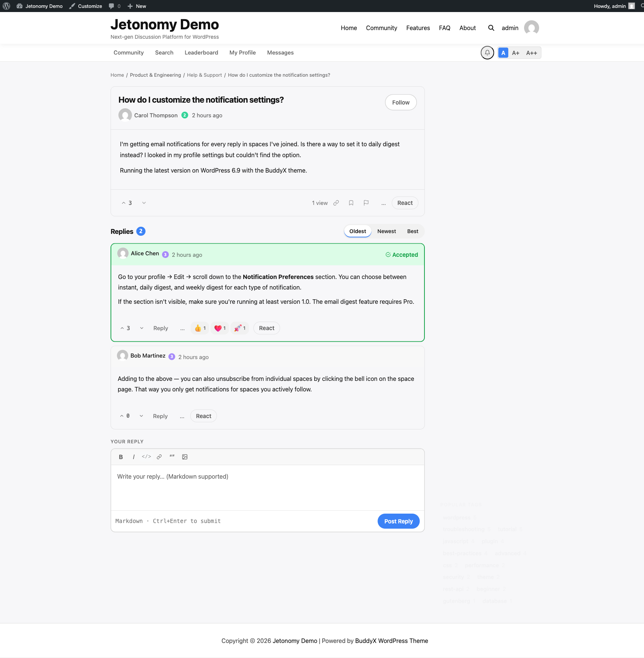The width and height of the screenshot is (644, 658).
Task: Bookmark Carol Thompson's post
Action: coord(351,203)
